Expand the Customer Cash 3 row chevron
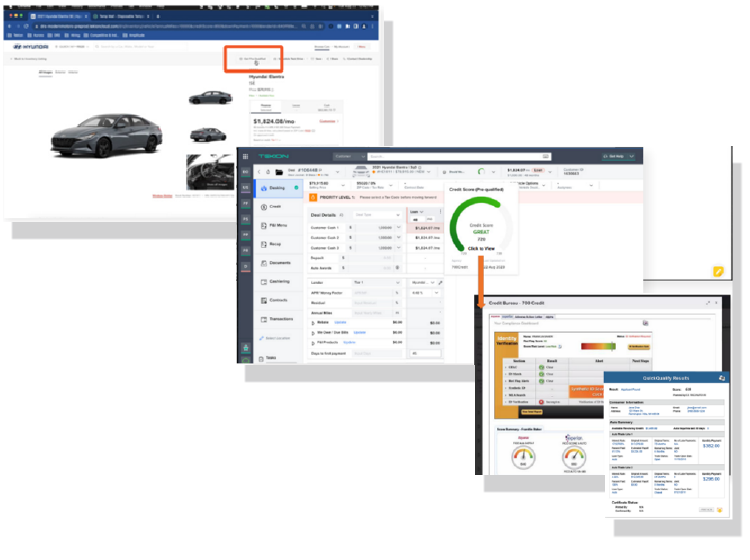The image size is (750, 560). coord(398,248)
